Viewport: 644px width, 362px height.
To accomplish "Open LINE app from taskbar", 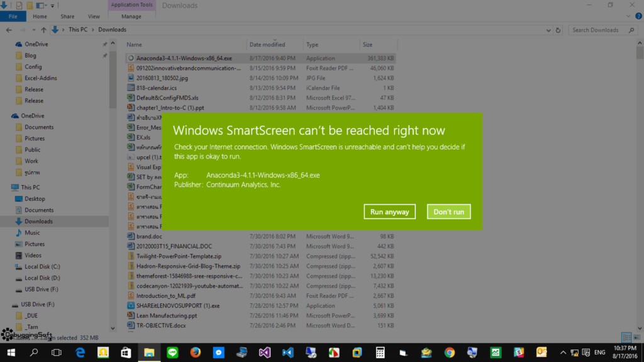I will [x=172, y=353].
